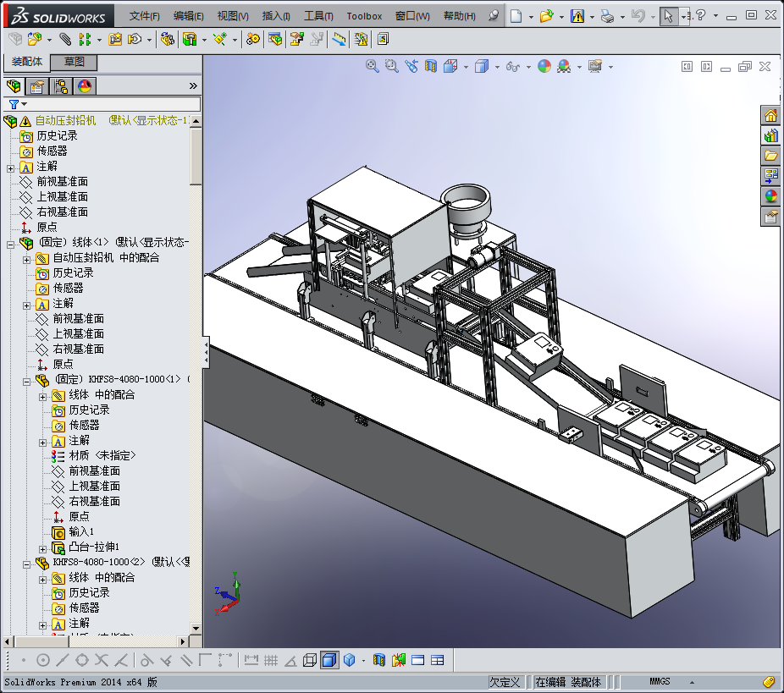This screenshot has height=693, width=784.
Task: Click the Show Hidden Components icon
Action: pyautogui.click(x=168, y=39)
